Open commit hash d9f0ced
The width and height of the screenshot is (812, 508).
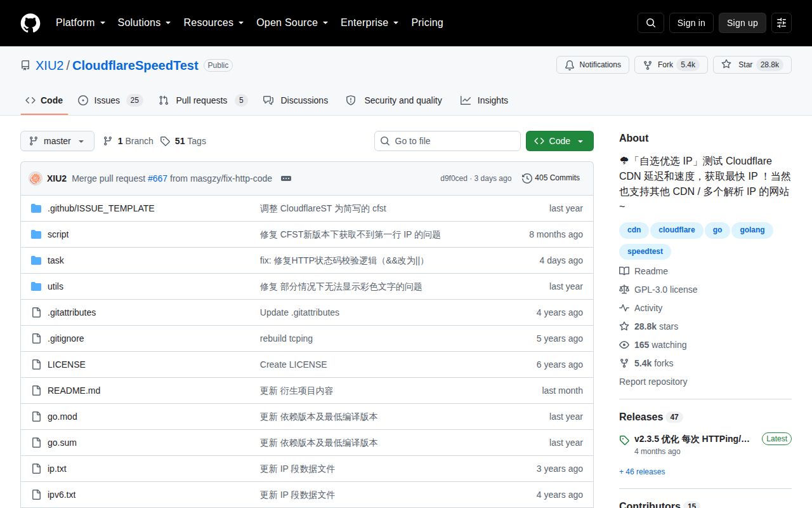454,178
